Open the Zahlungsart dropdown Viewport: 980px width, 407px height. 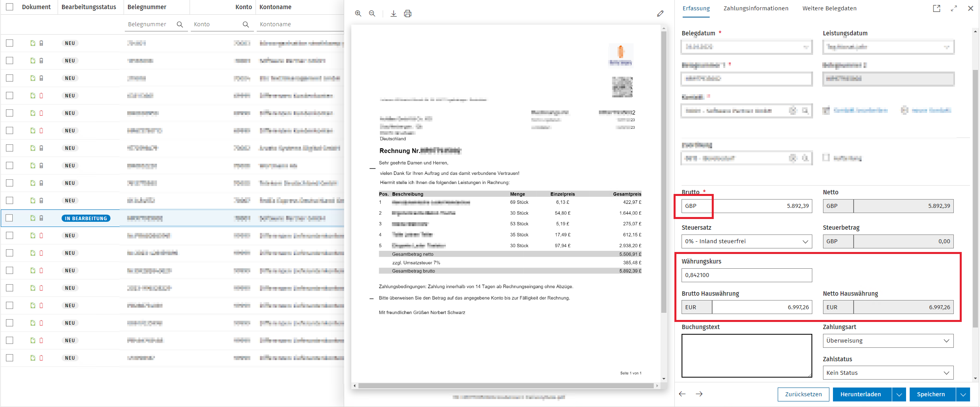click(888, 341)
